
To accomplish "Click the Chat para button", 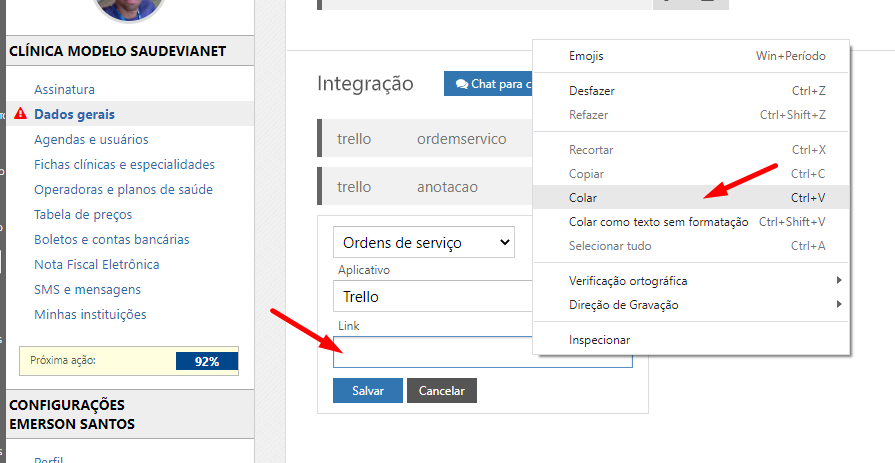I will [489, 84].
